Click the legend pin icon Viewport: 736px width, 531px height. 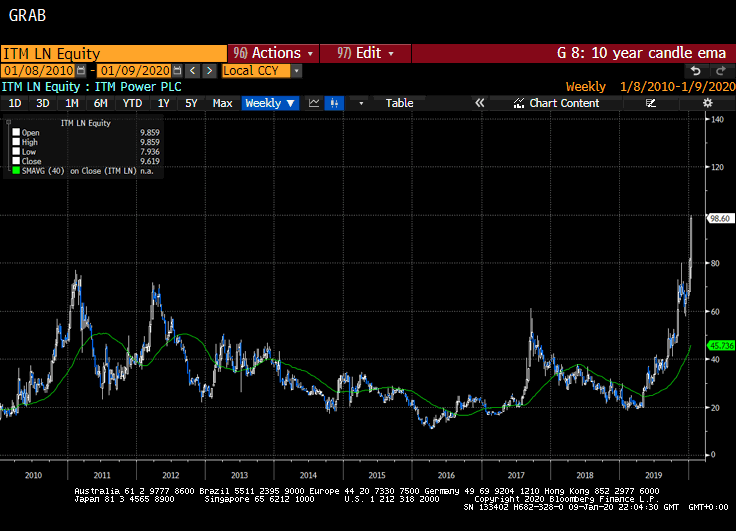tap(8, 123)
